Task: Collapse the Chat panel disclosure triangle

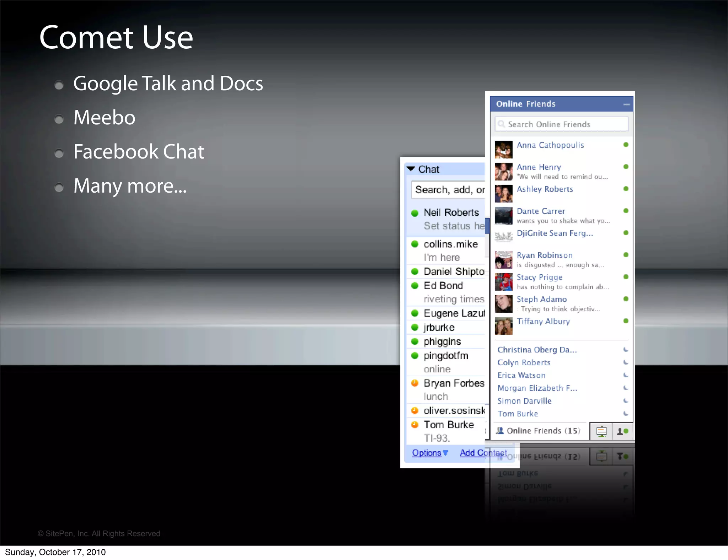Action: 411,169
